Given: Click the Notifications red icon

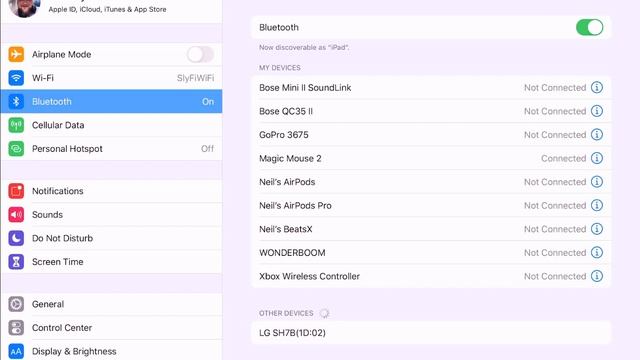Looking at the screenshot, I should coord(16,191).
